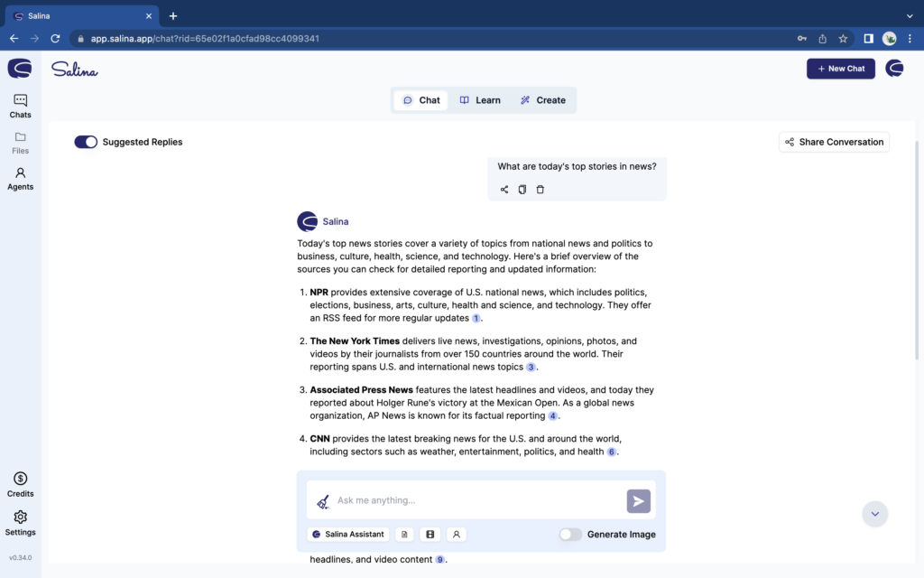Viewport: 924px width, 578px height.
Task: Toggle Suggested Replies switch off
Action: pyautogui.click(x=86, y=142)
